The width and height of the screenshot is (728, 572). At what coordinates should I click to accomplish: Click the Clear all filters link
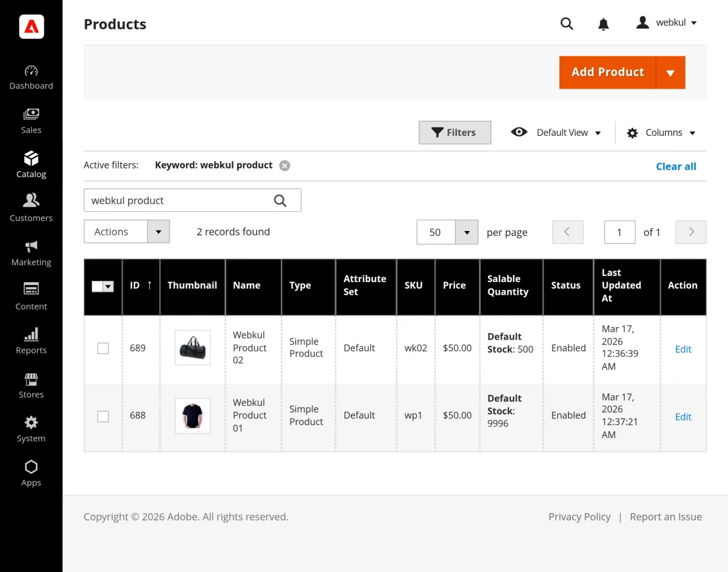676,166
